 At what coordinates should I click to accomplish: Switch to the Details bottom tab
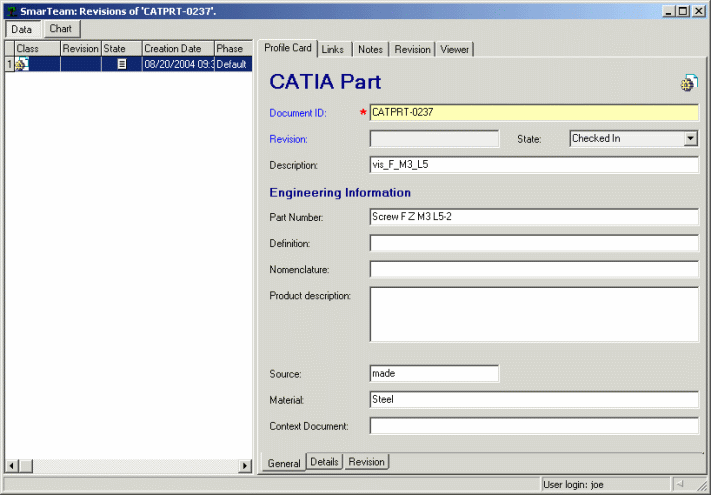pos(324,462)
